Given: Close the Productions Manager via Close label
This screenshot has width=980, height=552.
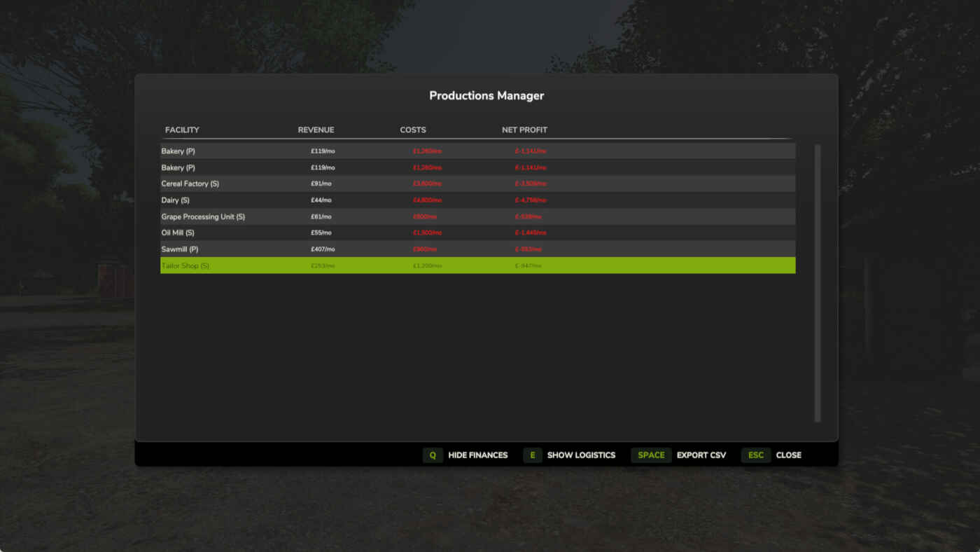Looking at the screenshot, I should click(x=788, y=455).
